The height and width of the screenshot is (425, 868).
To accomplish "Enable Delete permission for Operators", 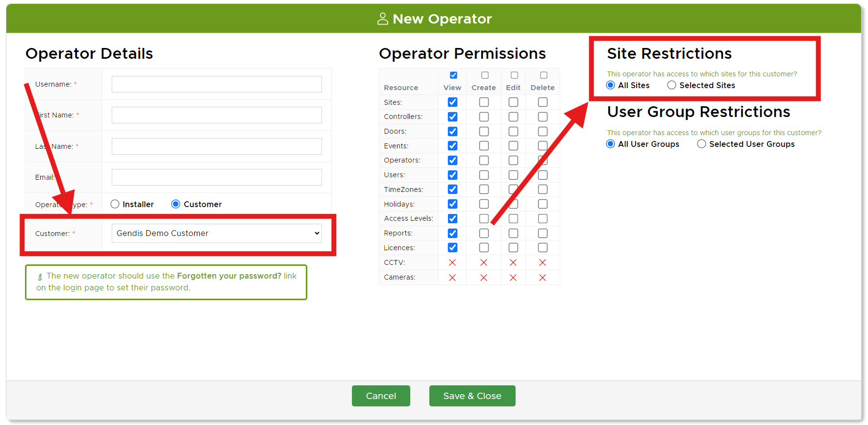I will 543,161.
